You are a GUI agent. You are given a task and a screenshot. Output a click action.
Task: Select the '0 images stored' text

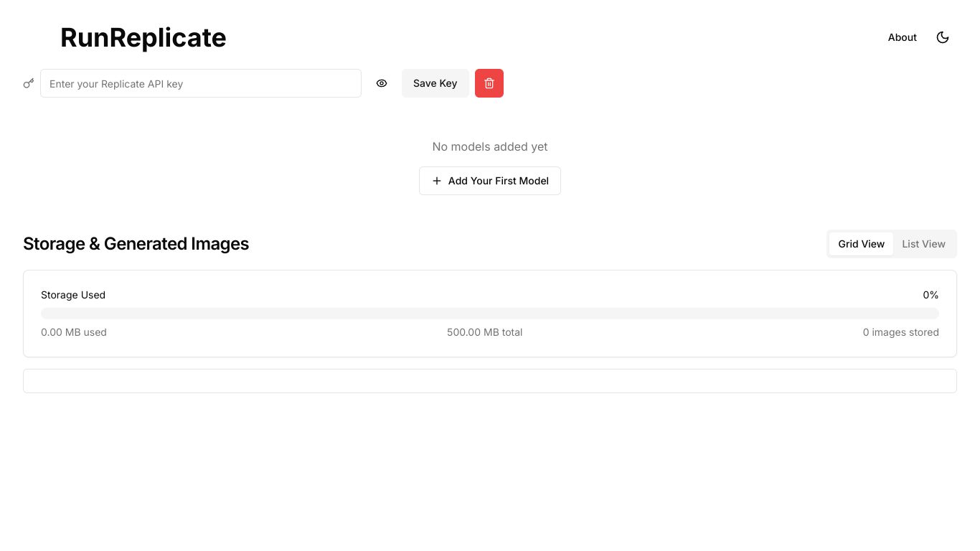pos(901,332)
